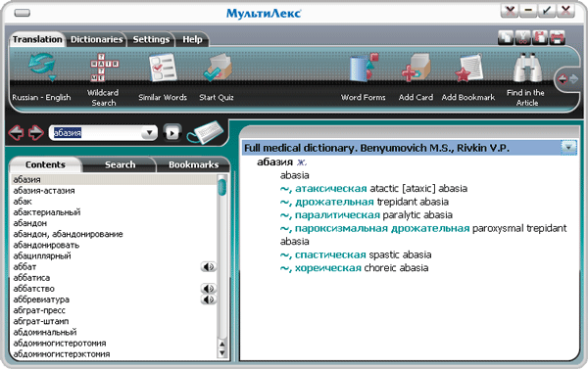Image resolution: width=588 pixels, height=369 pixels.
Task: Add Bookmark for the current article
Action: click(468, 69)
